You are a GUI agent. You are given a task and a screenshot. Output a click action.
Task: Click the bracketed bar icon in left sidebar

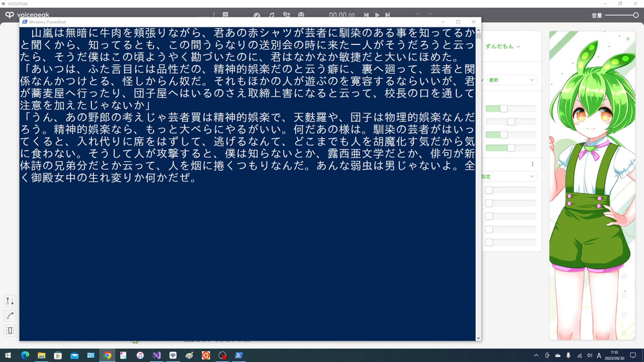pos(10,330)
